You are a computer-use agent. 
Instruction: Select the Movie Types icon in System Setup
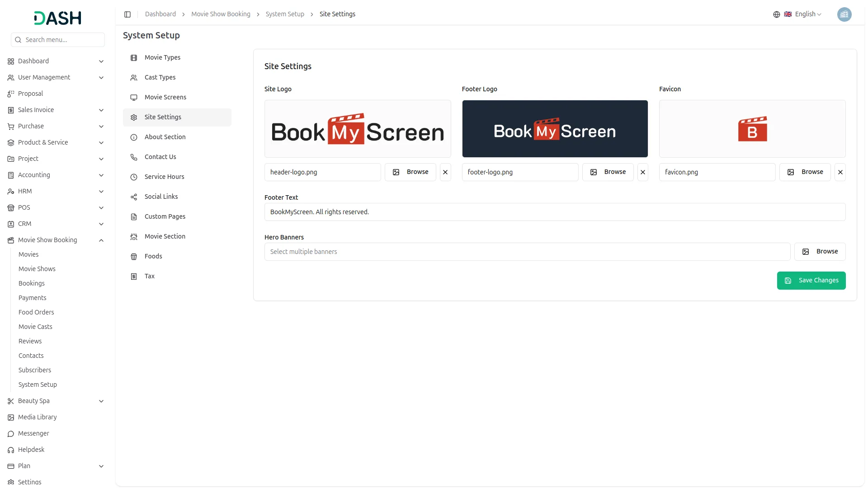(133, 57)
